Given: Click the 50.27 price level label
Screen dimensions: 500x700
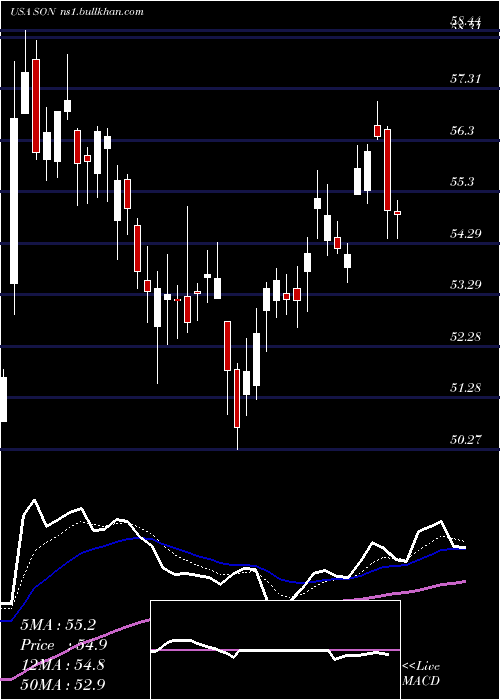Looking at the screenshot, I should click(466, 440).
